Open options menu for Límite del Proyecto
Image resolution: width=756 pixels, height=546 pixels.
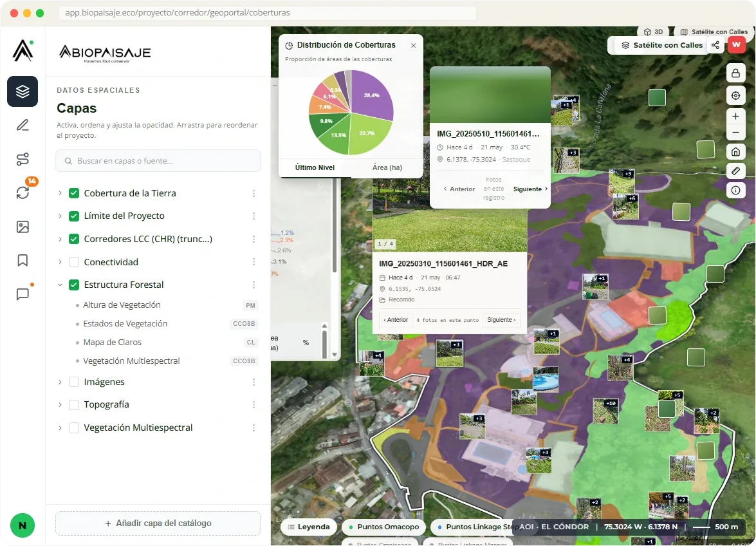pyautogui.click(x=254, y=216)
